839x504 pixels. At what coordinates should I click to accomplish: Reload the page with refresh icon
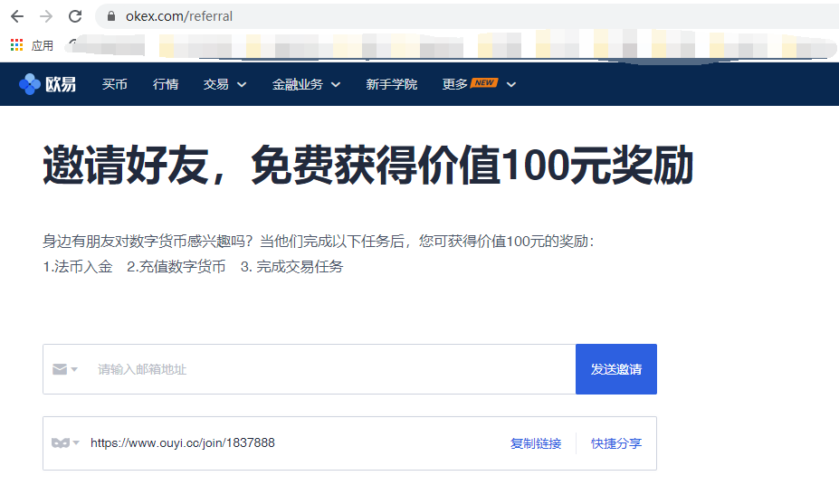click(75, 16)
